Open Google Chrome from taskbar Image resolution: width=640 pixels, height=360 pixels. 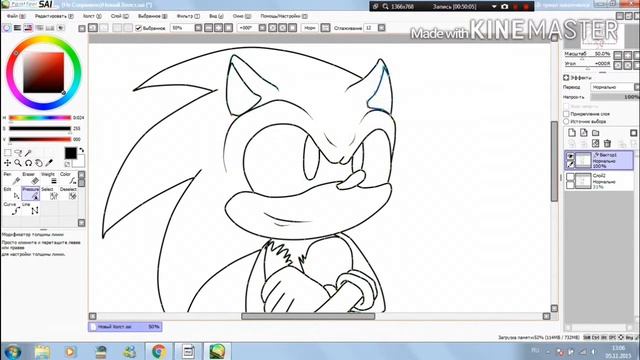159,351
